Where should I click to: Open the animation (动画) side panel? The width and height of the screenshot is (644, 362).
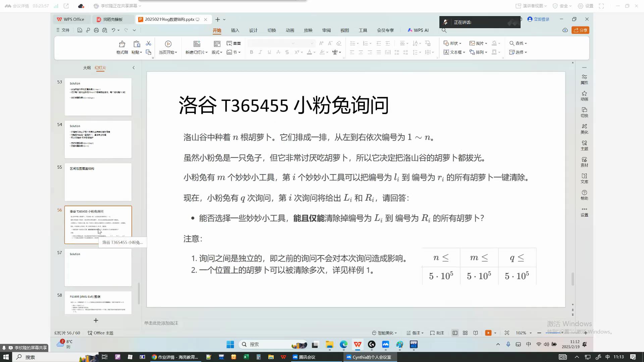pyautogui.click(x=584, y=96)
